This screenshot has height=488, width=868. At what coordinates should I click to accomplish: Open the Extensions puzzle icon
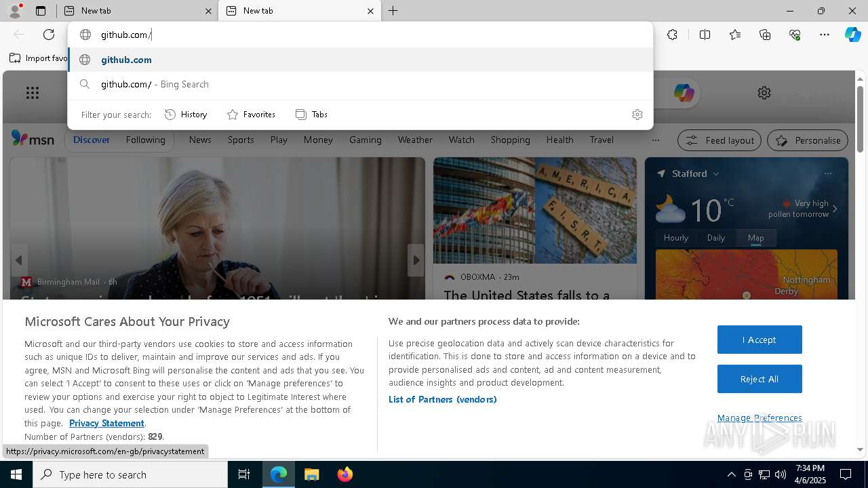click(672, 35)
